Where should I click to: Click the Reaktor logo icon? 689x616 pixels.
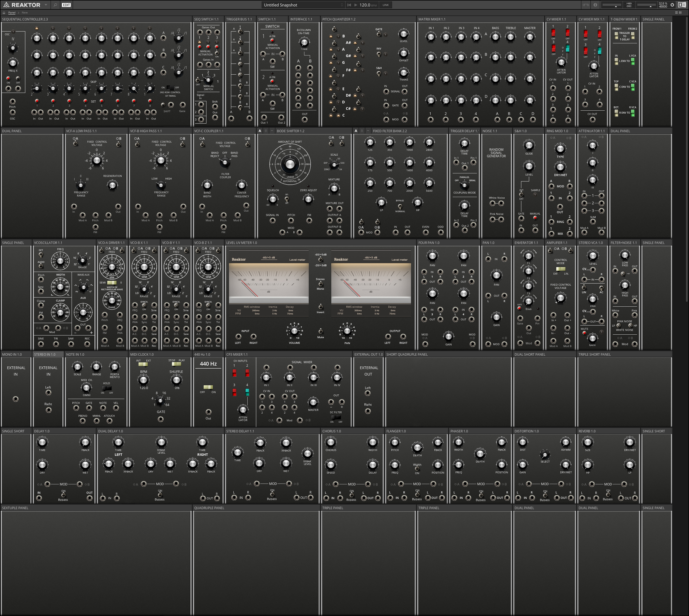tap(6, 5)
